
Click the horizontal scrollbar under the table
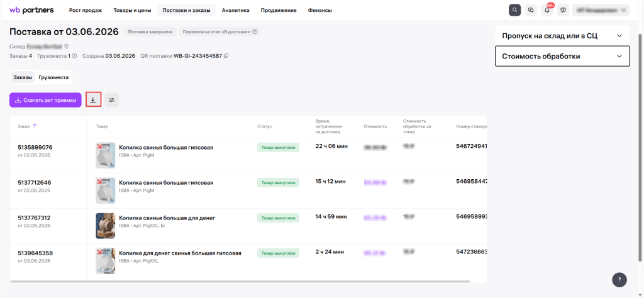click(x=240, y=282)
